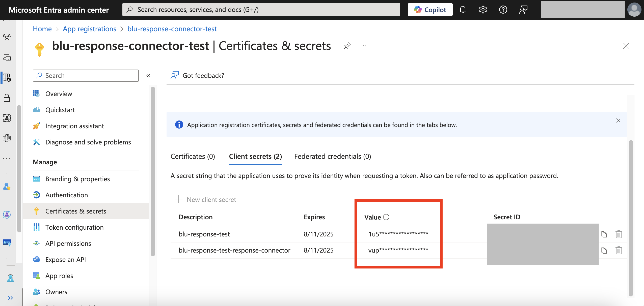This screenshot has height=306, width=644.
Task: Click the Description column header
Action: 196,217
